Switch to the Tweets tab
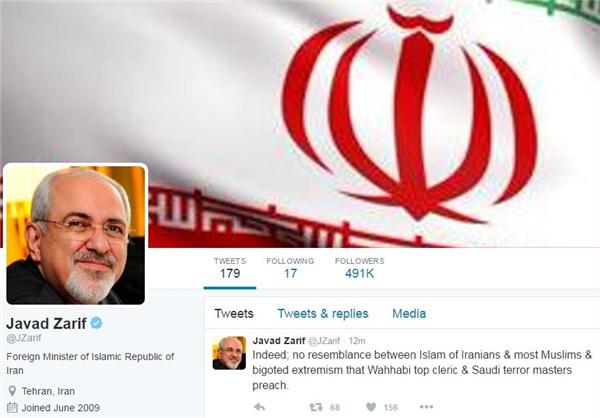Screen dimensions: 600x418 tap(234, 314)
